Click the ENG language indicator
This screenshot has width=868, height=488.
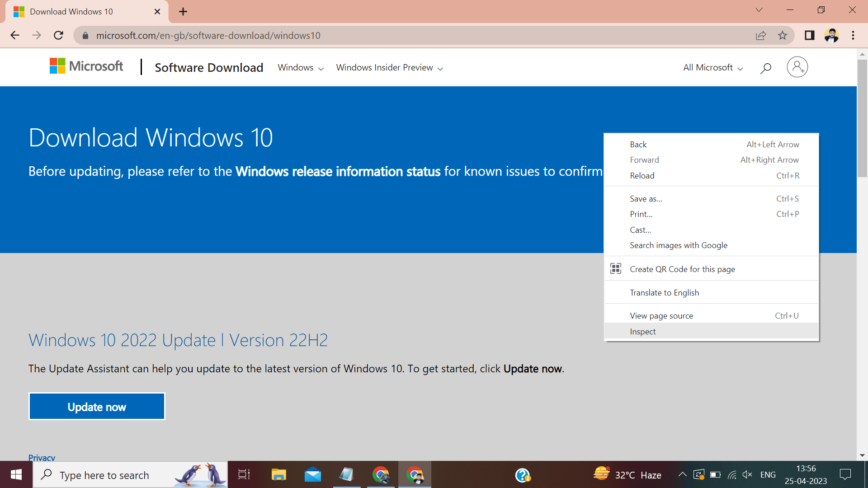[768, 474]
